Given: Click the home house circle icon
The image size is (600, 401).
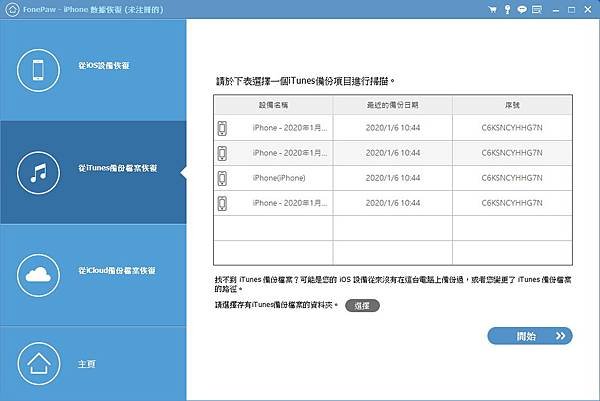Looking at the screenshot, I should tap(39, 364).
